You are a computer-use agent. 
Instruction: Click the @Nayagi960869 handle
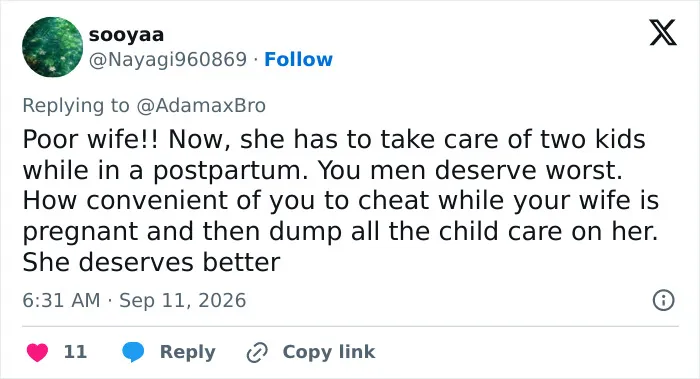[x=168, y=59]
